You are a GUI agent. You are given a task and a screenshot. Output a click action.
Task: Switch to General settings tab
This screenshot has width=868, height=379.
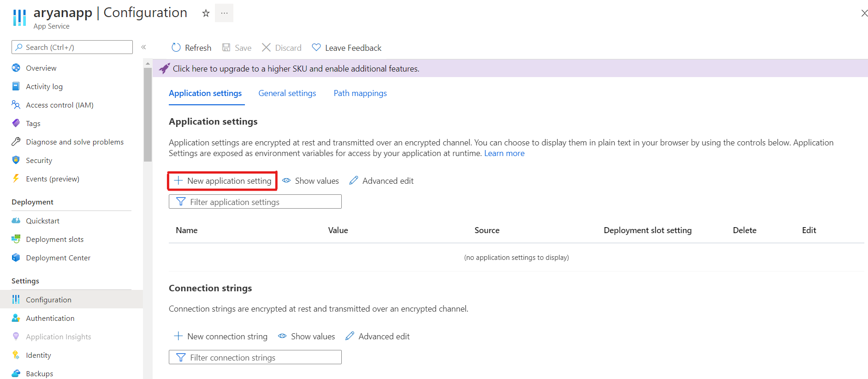tap(287, 93)
